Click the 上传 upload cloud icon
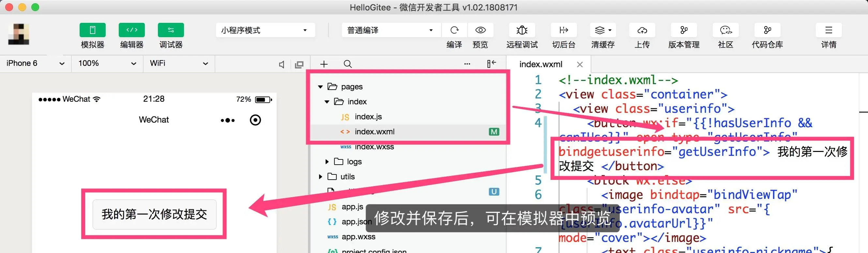The height and width of the screenshot is (253, 868). 642,30
